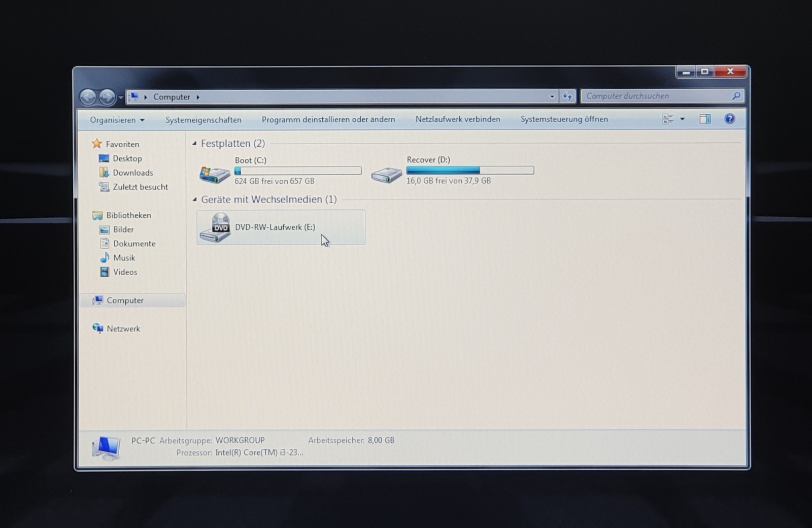812x528 pixels.
Task: Open Downloads in the navigation pane
Action: (132, 173)
